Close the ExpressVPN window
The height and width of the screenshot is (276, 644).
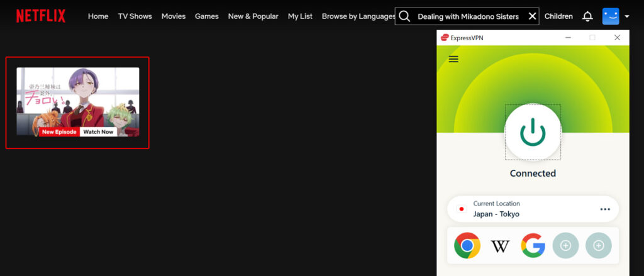[617, 38]
